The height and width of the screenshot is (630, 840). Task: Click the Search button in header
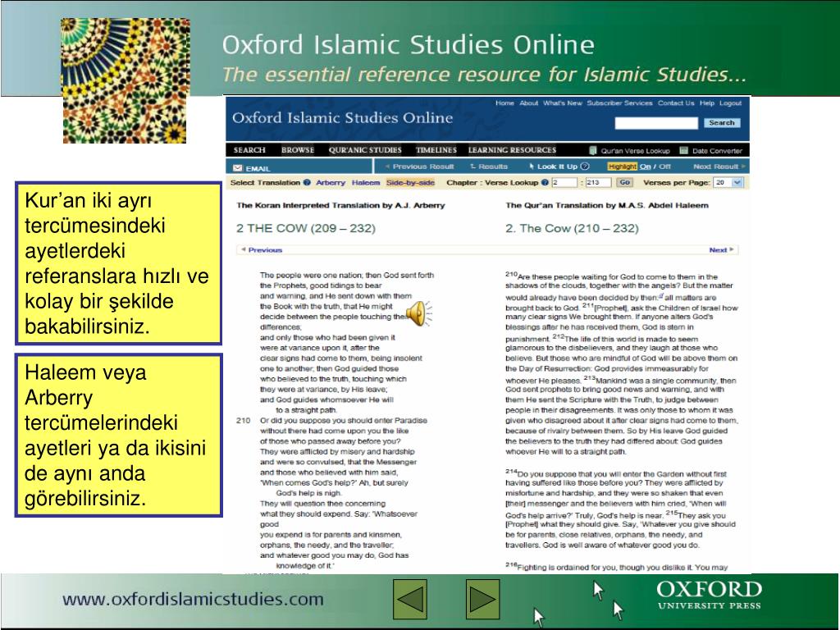click(722, 123)
